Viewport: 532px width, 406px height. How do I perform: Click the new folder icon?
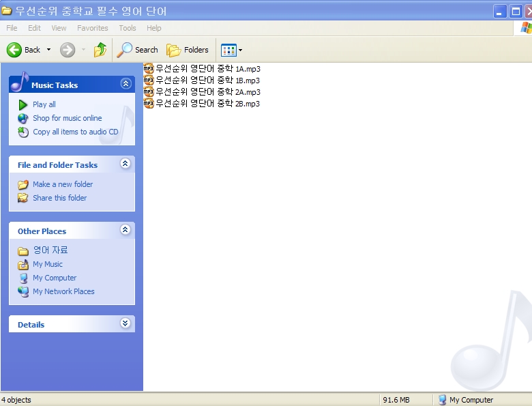click(23, 184)
